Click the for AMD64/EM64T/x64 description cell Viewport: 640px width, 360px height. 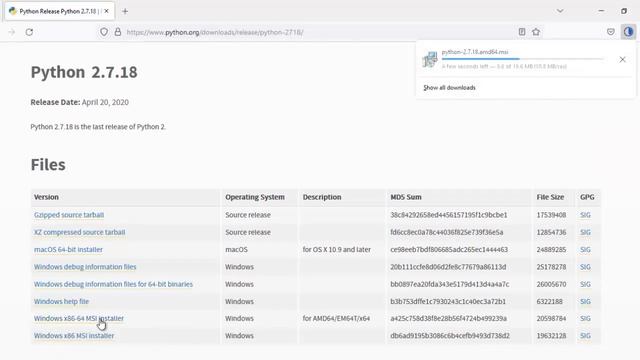(x=336, y=318)
